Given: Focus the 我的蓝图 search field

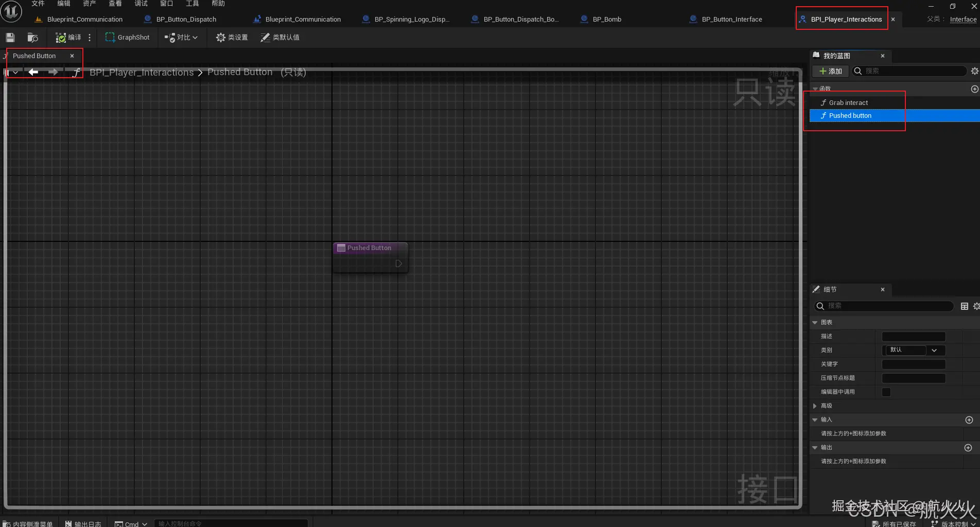Looking at the screenshot, I should pyautogui.click(x=909, y=71).
